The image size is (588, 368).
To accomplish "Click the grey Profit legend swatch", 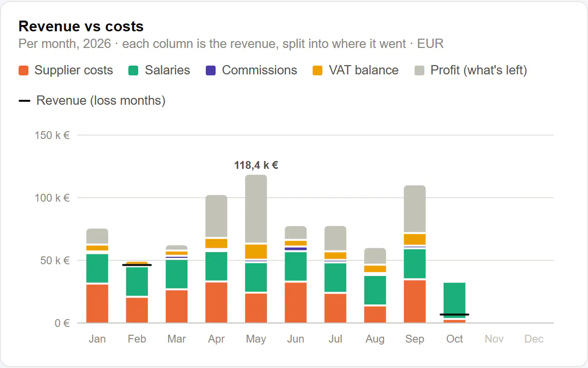I will click(x=419, y=70).
